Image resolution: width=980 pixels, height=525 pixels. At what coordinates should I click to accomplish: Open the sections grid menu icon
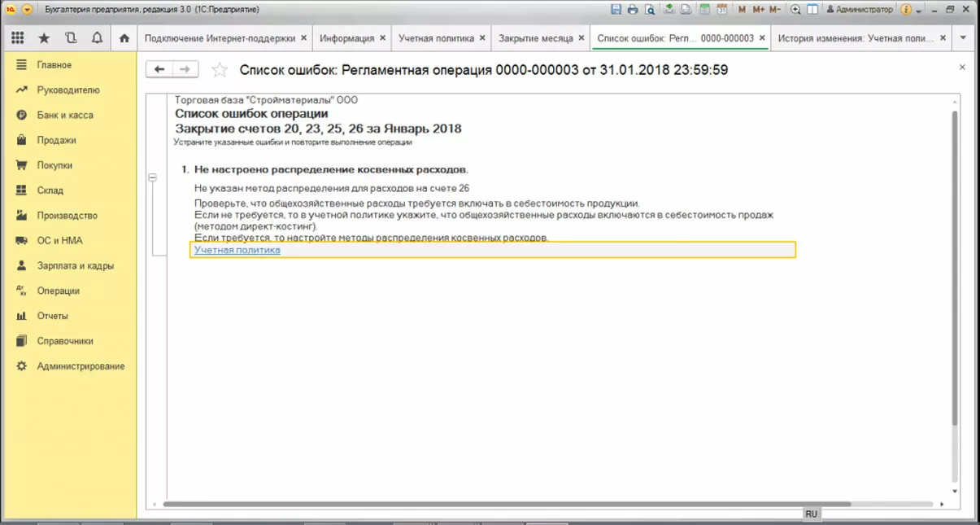(17, 38)
